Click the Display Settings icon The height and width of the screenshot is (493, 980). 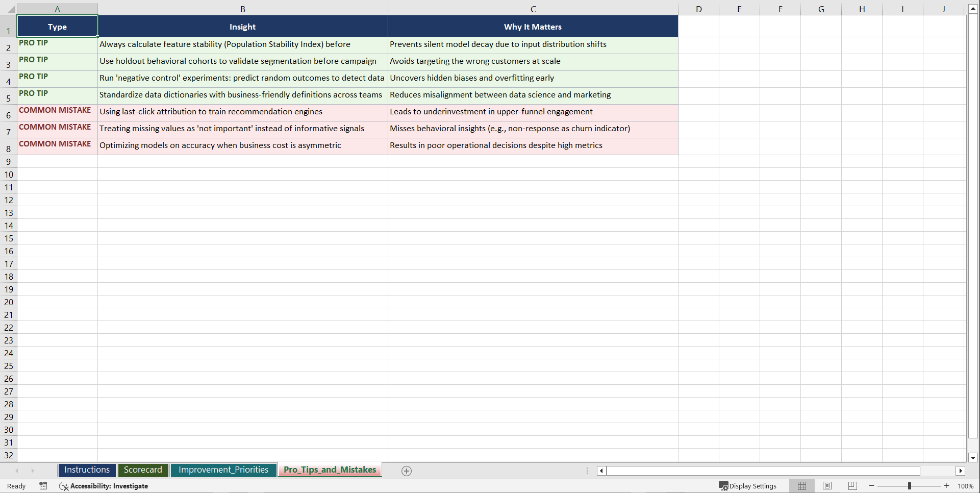click(724, 486)
